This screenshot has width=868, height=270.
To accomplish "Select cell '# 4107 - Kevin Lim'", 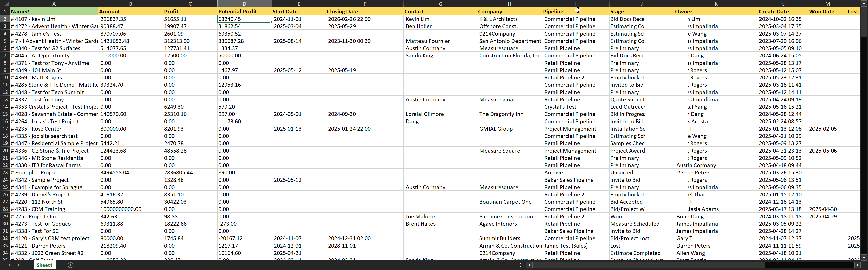I will [54, 19].
